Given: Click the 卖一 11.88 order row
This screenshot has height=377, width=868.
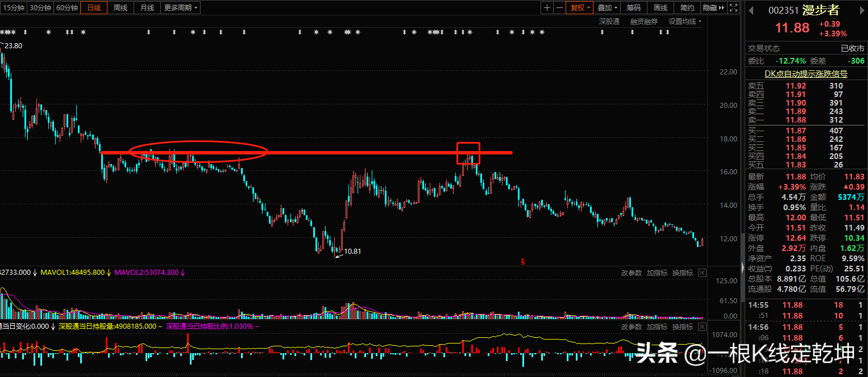Looking at the screenshot, I should click(805, 120).
